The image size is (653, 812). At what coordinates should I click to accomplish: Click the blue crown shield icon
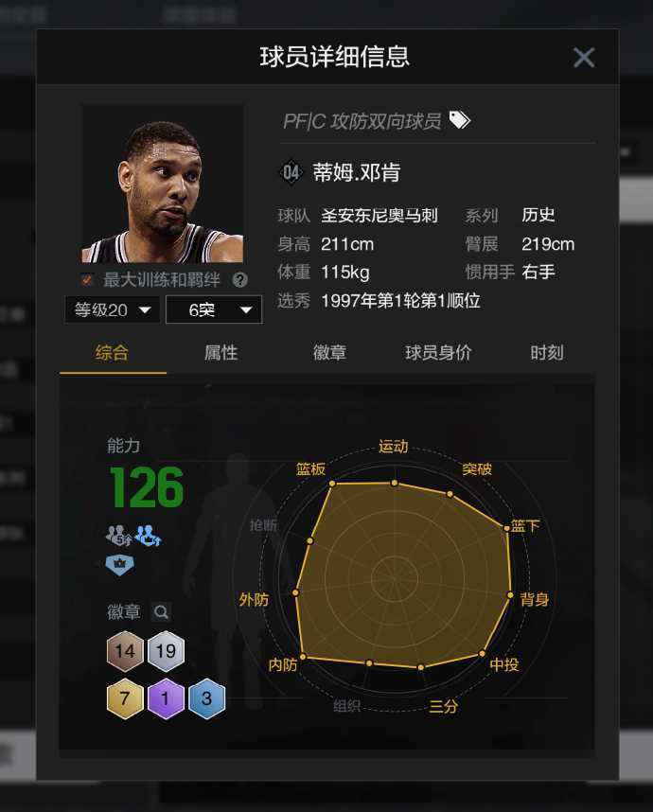click(x=119, y=564)
